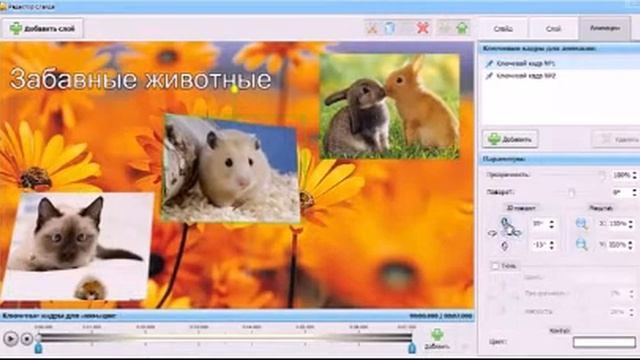Image resolution: width=640 pixels, height=360 pixels.
Task: Click the shadow transparency stepper (disabled)
Action: (632, 293)
